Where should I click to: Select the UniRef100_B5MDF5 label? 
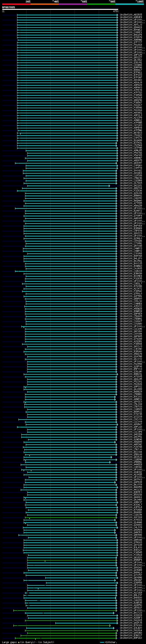131,560
